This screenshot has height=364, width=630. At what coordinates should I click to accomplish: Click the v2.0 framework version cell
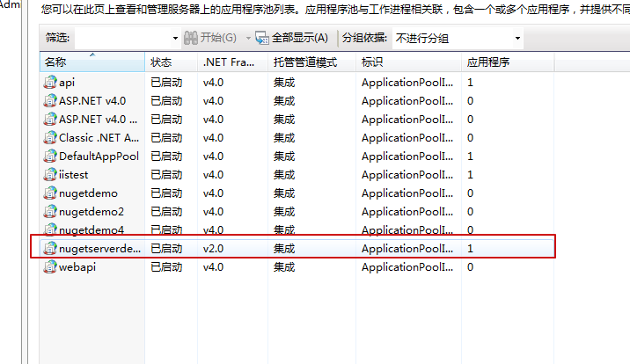(x=213, y=249)
